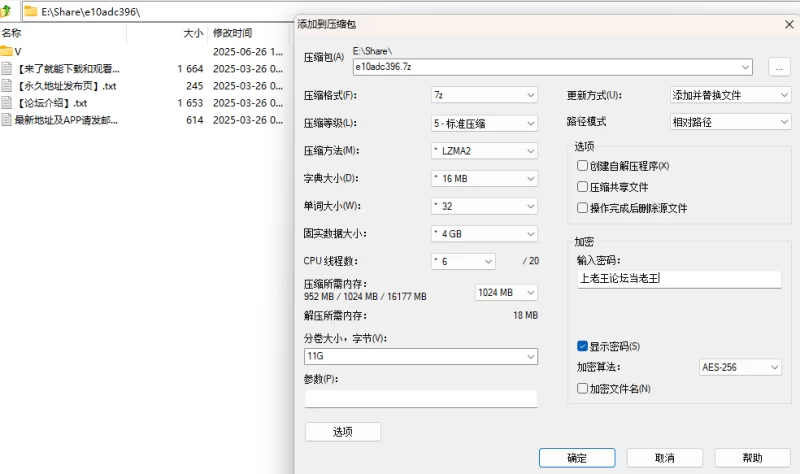
Task: Open 单词大小 32 dropdown
Action: coord(484,206)
